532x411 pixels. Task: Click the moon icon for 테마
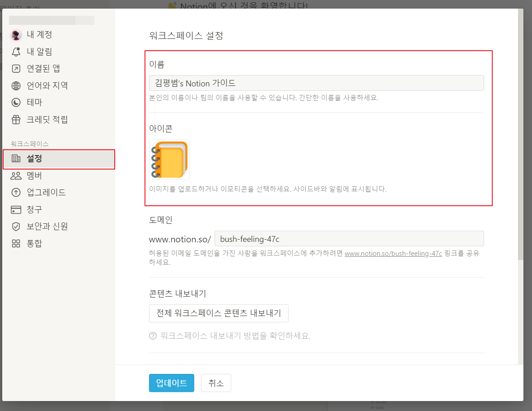[x=16, y=102]
